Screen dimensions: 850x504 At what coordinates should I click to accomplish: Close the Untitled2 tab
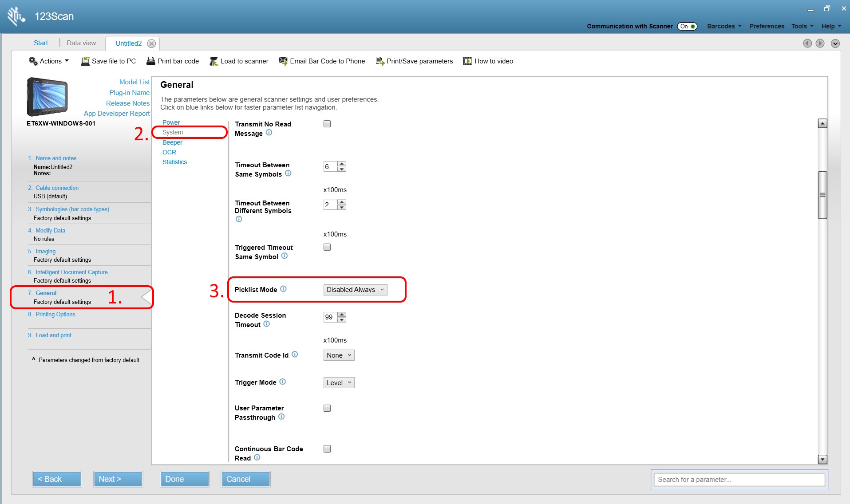pos(151,43)
